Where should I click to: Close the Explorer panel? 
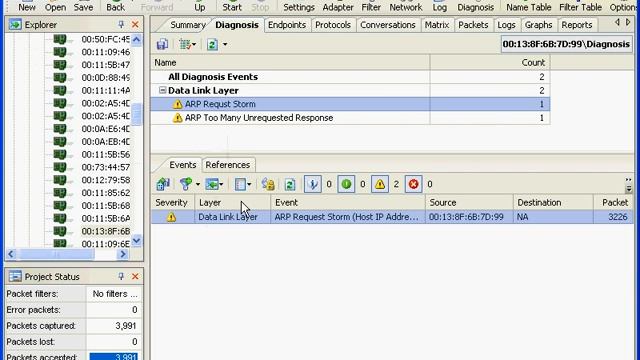135,24
